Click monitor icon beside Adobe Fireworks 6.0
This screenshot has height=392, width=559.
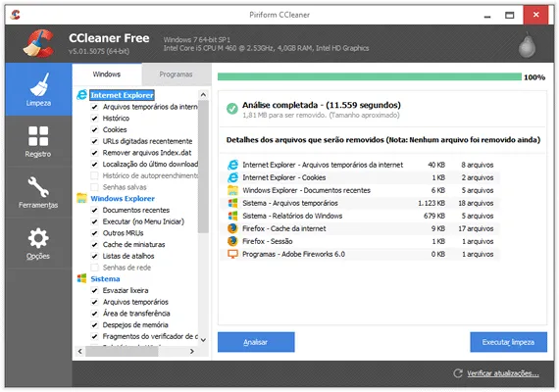pyautogui.click(x=232, y=254)
